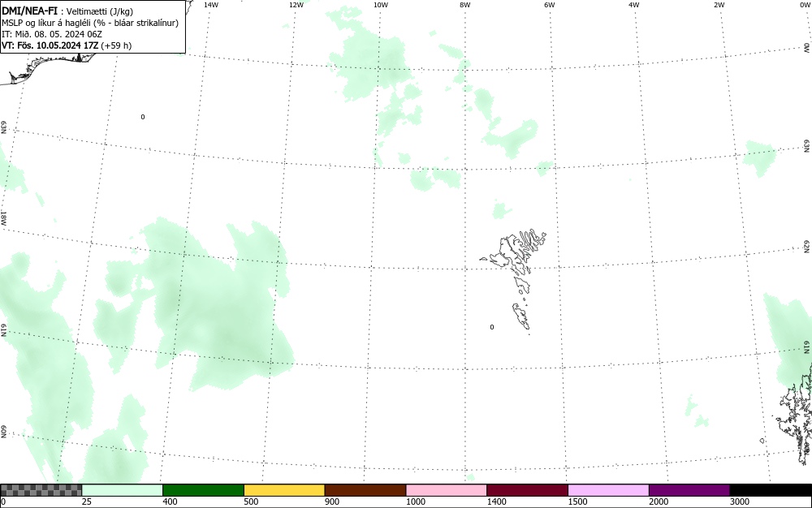Viewport: 812px width, 508px height.
Task: Click the 0 value southwest of the Faroes
Action: point(492,327)
